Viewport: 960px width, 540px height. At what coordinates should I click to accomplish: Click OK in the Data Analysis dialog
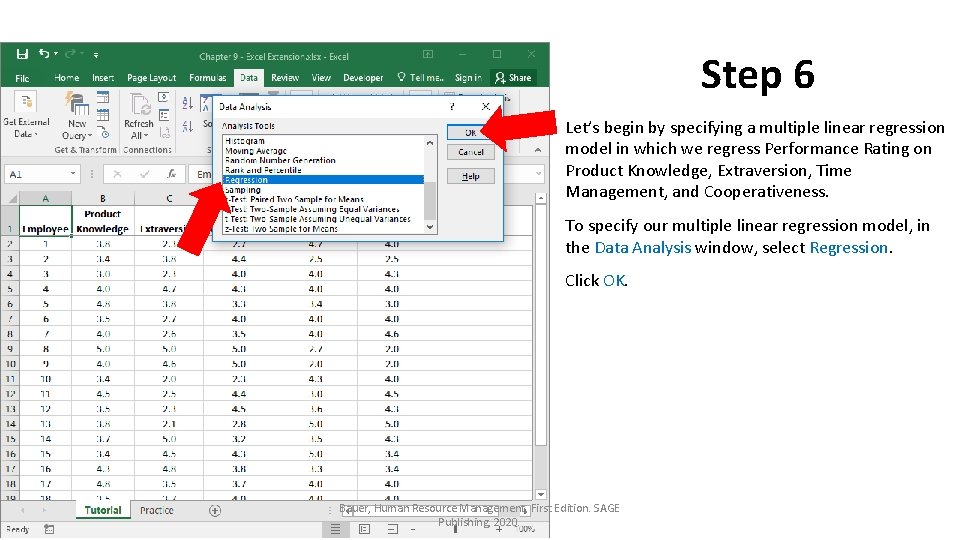470,132
